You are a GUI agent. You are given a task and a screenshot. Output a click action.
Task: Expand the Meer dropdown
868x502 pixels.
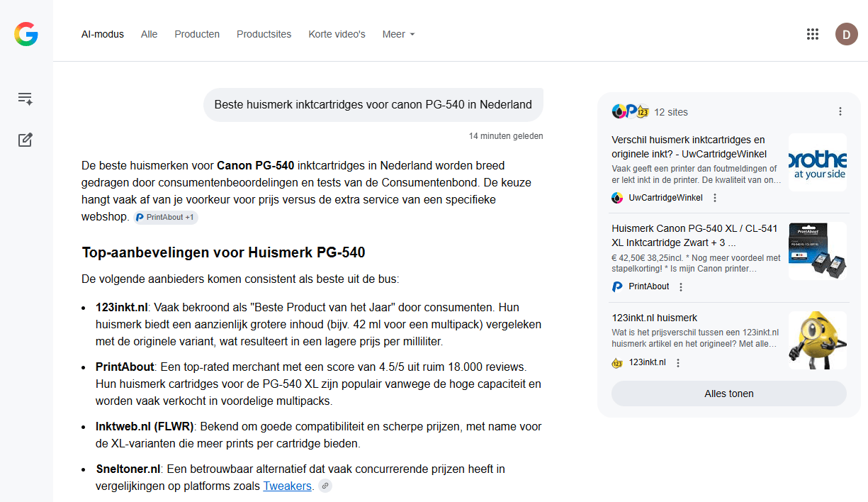pos(398,34)
